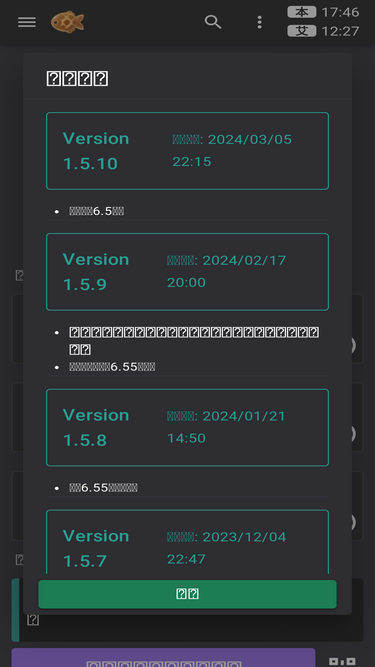The image size is (375, 667).
Task: Click the 2024/03/05 22:15 update date
Action: pyautogui.click(x=232, y=150)
